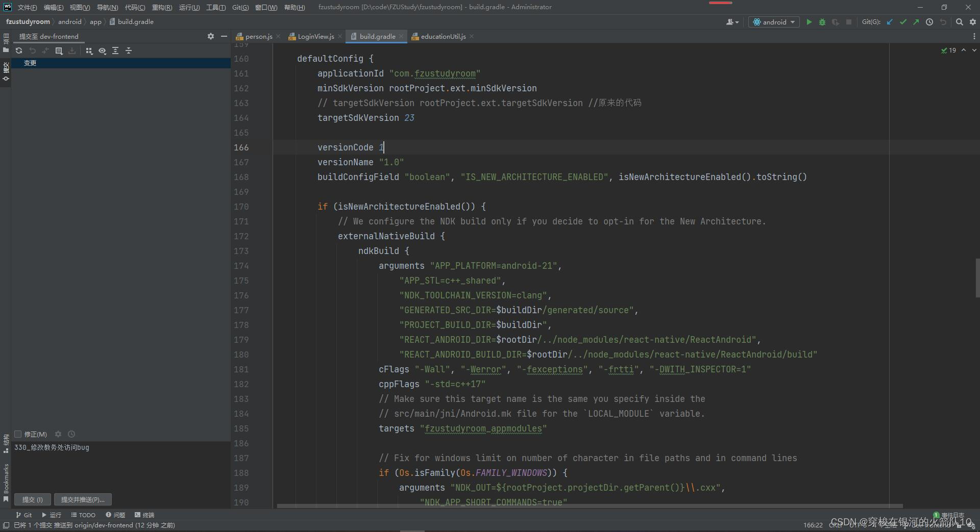Image resolution: width=980 pixels, height=532 pixels.
Task: Click the inspection widget showing 19
Action: (948, 50)
